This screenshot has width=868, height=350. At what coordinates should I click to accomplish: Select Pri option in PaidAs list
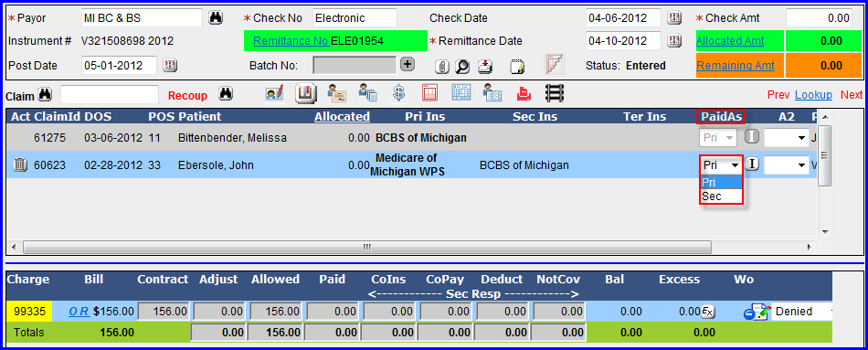721,182
